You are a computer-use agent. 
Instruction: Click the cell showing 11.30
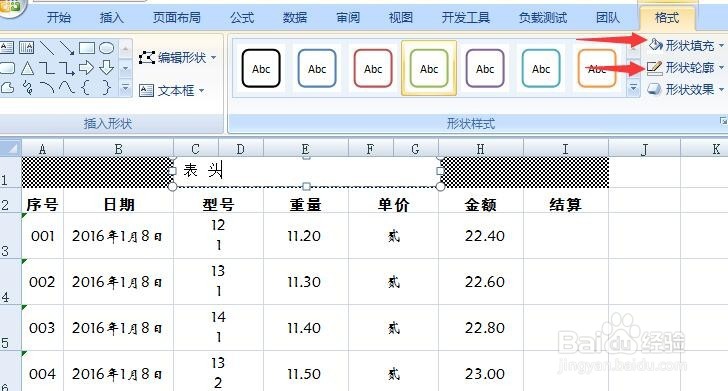306,282
